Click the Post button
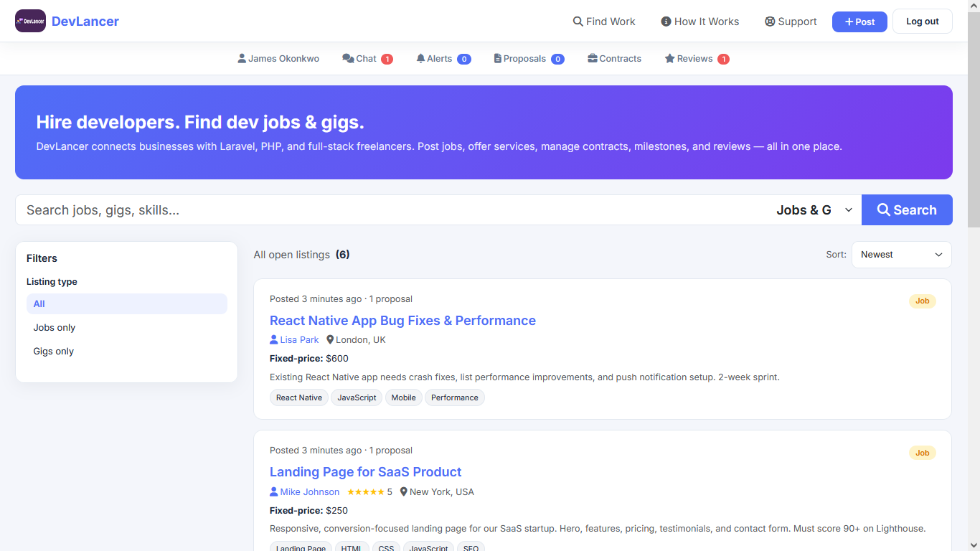This screenshot has width=980, height=551. [859, 22]
